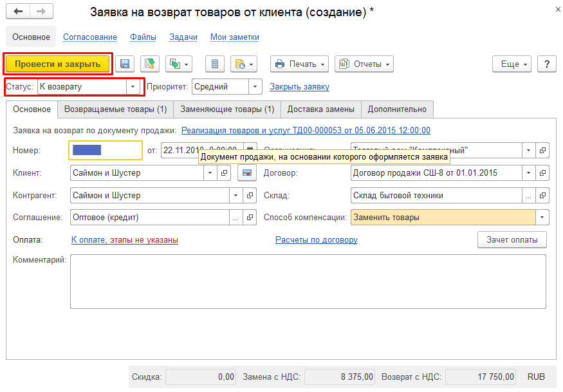Expand the Приоритет dropdown
The image size is (563, 392).
click(x=255, y=86)
